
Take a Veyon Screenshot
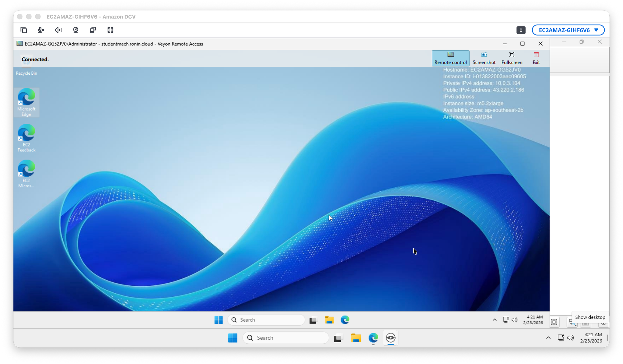[484, 58]
